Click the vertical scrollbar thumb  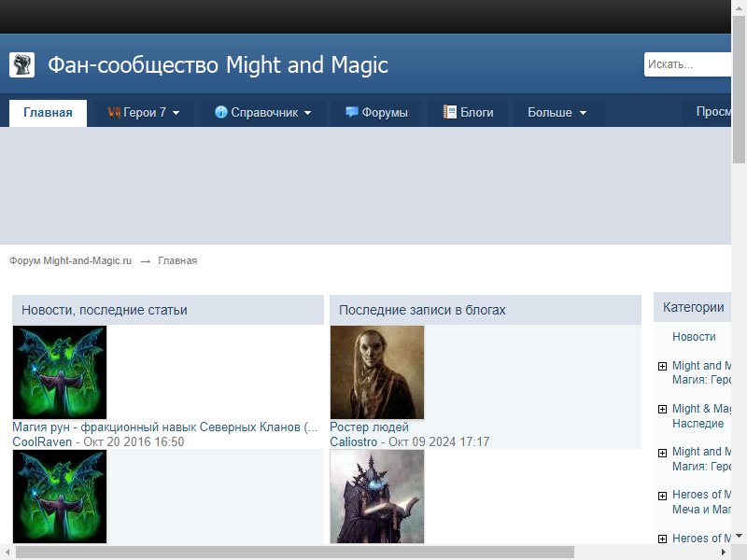tap(739, 89)
